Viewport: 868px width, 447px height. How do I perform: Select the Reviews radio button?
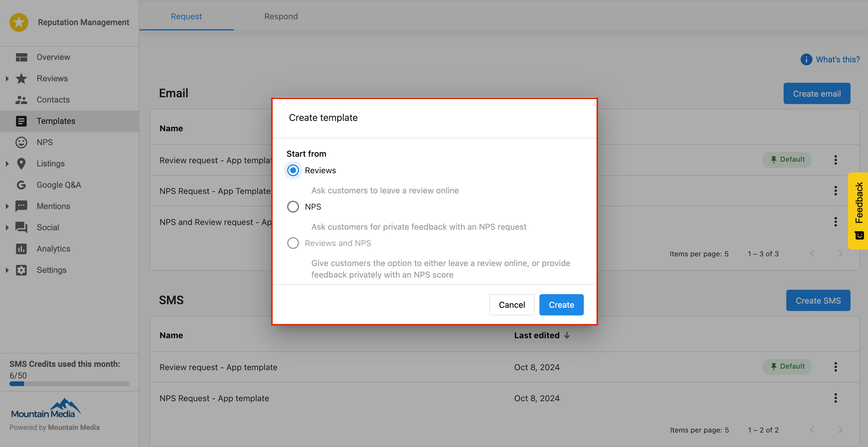pyautogui.click(x=293, y=170)
